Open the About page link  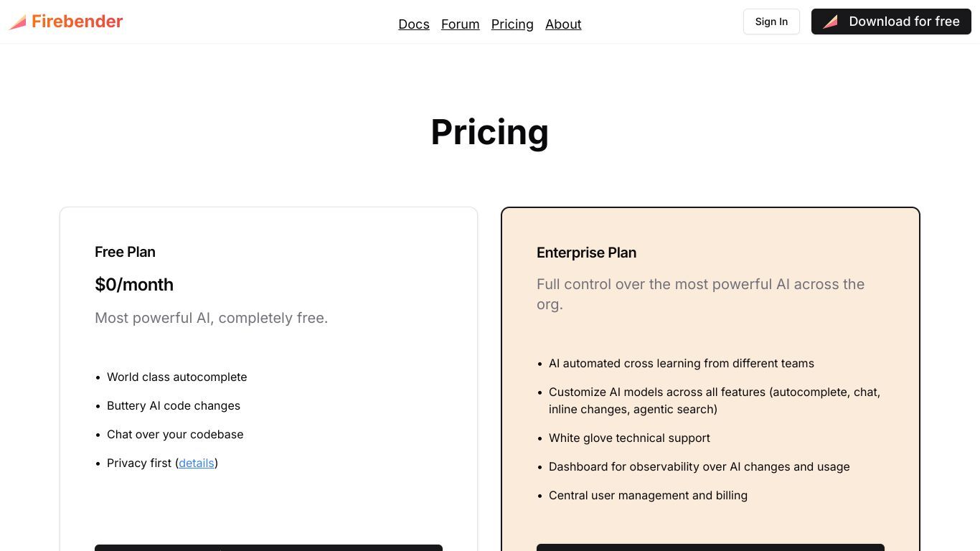(563, 24)
